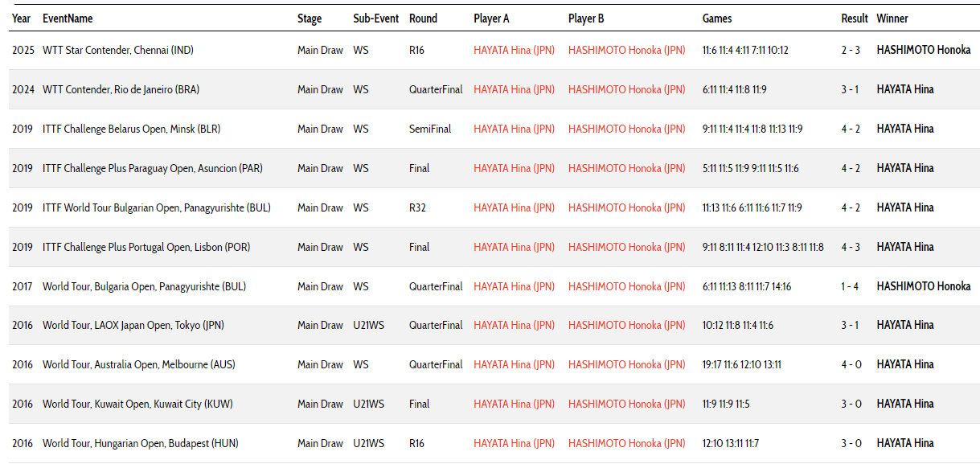Image resolution: width=980 pixels, height=464 pixels.
Task: Click the EventName column header
Action: click(68, 18)
